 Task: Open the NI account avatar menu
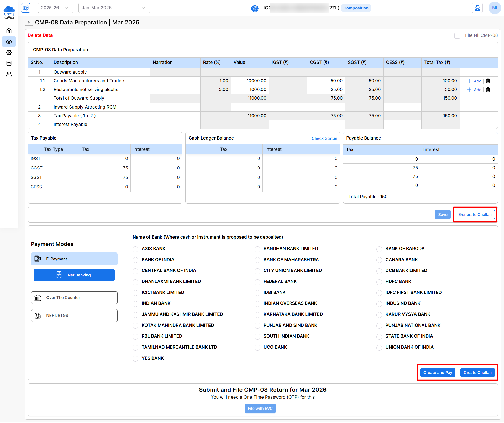tap(495, 8)
